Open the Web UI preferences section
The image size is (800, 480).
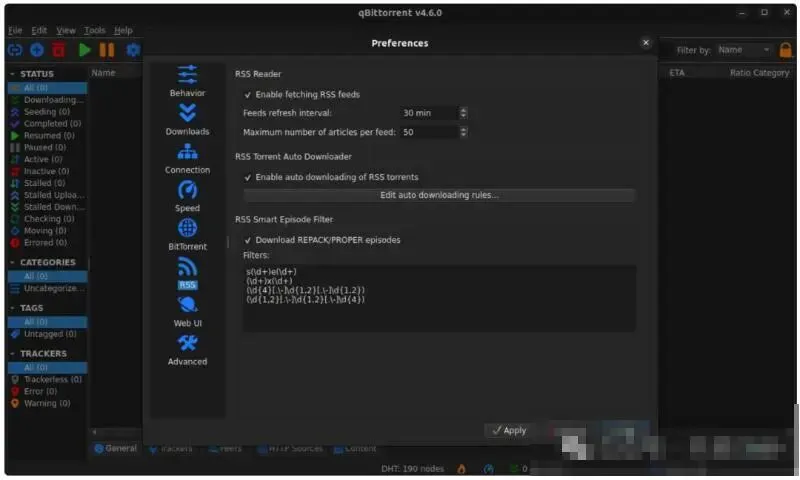point(187,311)
